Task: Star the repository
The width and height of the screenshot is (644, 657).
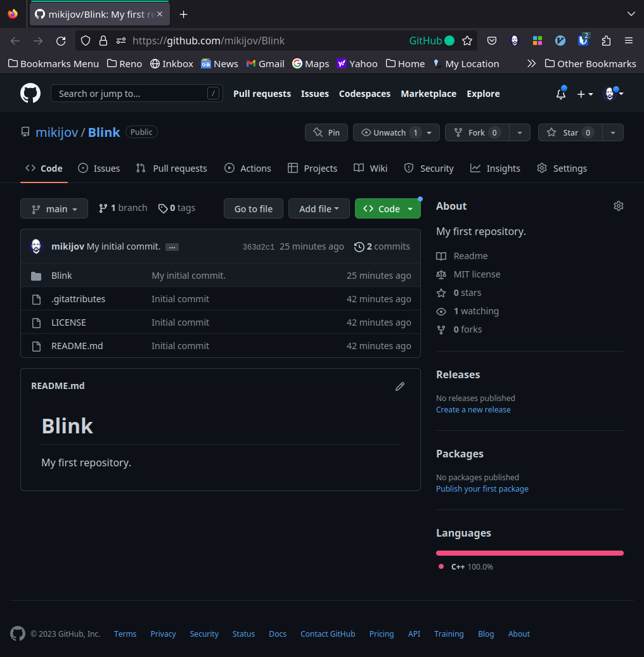Action: click(x=570, y=133)
